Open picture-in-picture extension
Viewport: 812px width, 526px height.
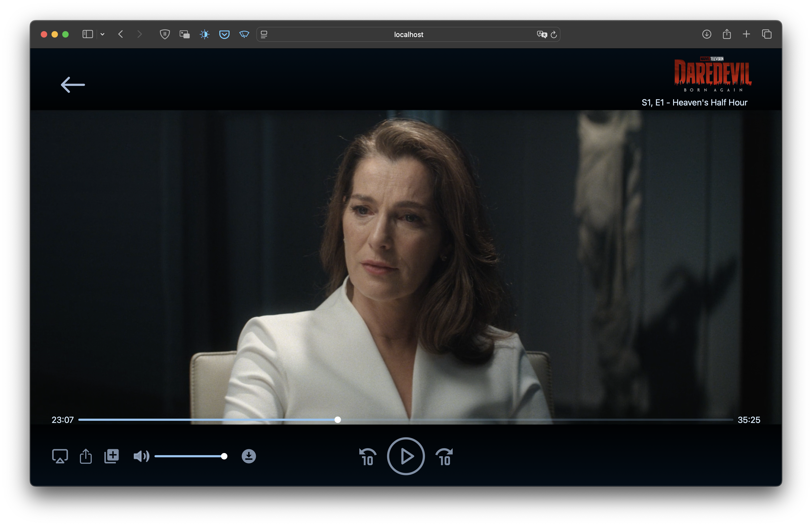(x=184, y=34)
